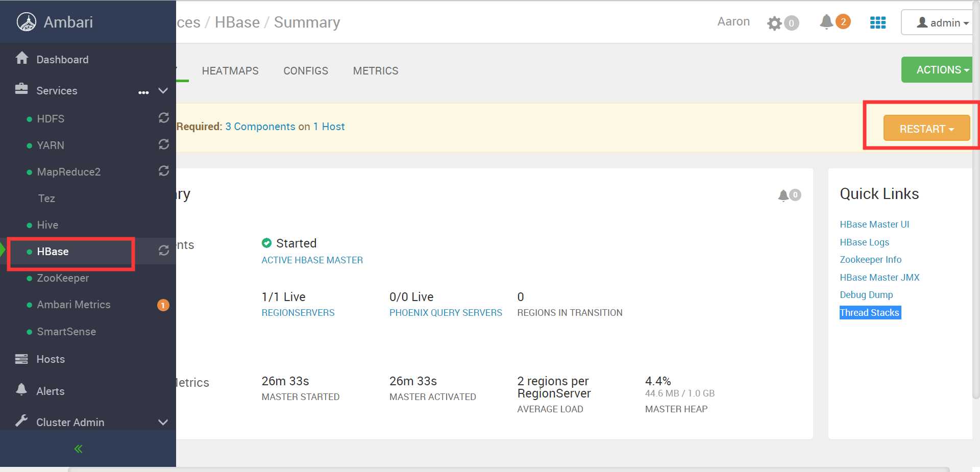Select MapReduce2 service
Screen dimensions: 980x472
tap(68, 172)
